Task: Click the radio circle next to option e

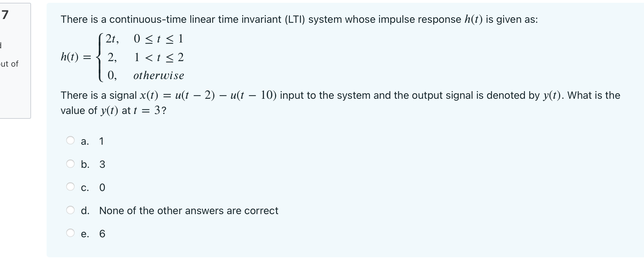Action: 71,233
